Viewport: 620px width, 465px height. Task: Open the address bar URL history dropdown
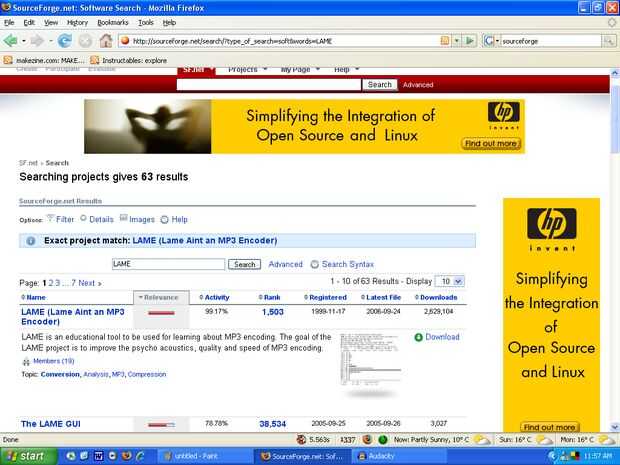click(x=457, y=41)
